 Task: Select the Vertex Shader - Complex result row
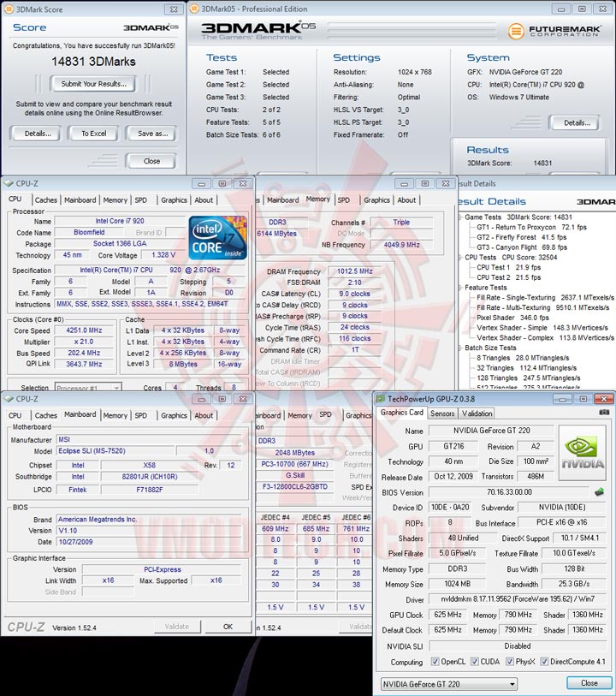545,338
